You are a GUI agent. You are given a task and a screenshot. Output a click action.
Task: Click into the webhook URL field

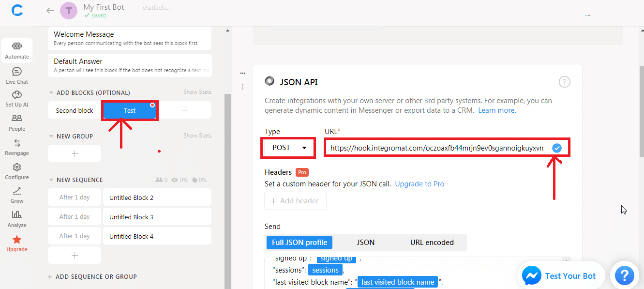coord(435,148)
